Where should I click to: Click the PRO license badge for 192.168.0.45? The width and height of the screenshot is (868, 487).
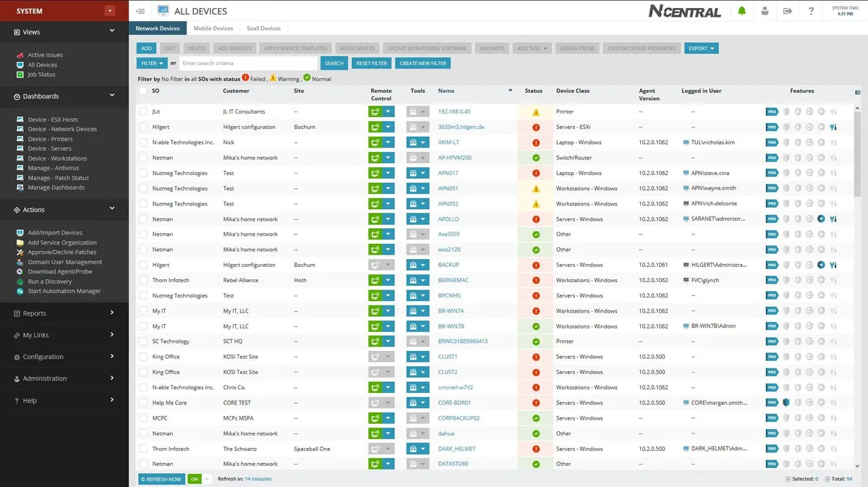772,112
